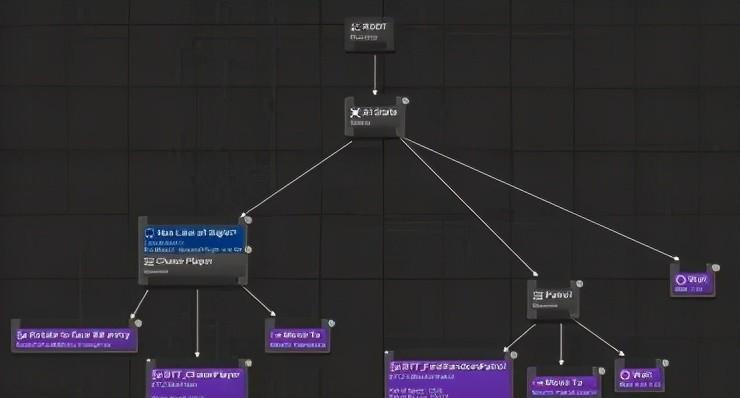Select the Wait title under Patrol
This screenshot has width=740, height=398.
(643, 375)
